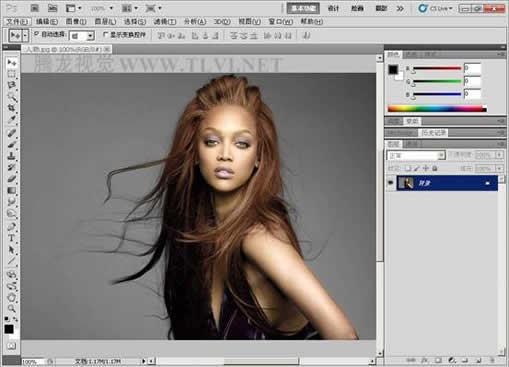This screenshot has width=509, height=367.
Task: Select the Eyedropper tool
Action: click(12, 119)
